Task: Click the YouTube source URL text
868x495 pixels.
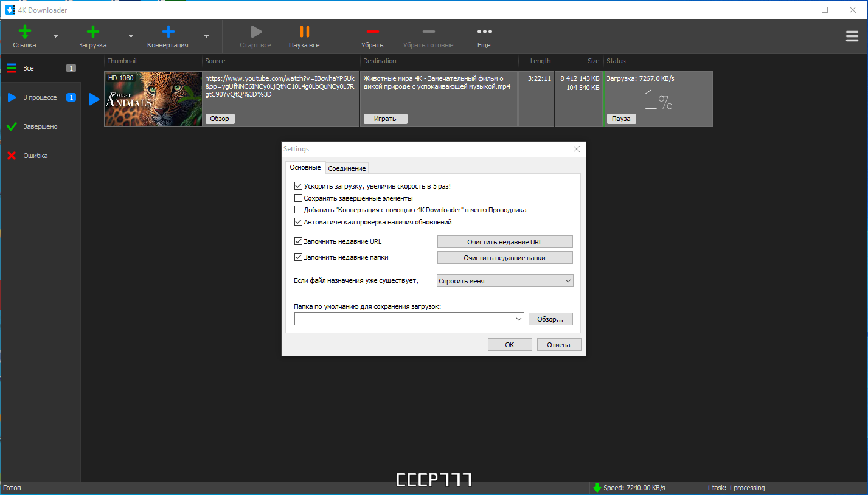Action: pos(280,86)
